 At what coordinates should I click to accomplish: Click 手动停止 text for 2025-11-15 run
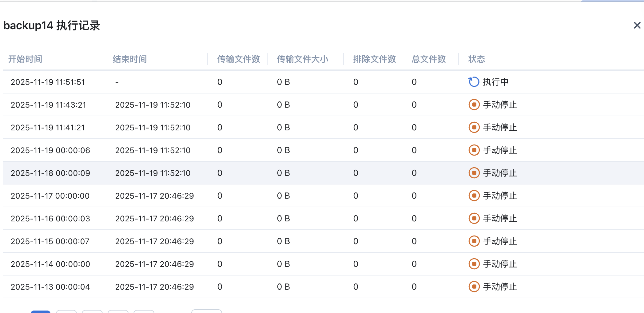(x=500, y=241)
